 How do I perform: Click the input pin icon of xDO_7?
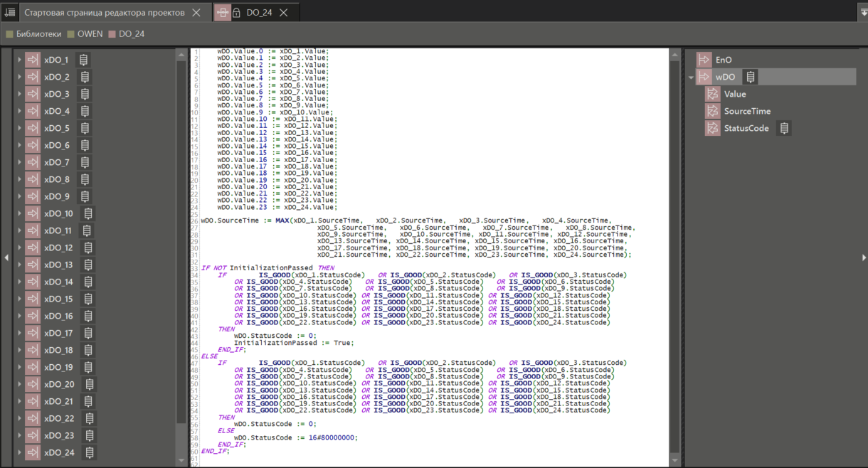click(x=33, y=162)
